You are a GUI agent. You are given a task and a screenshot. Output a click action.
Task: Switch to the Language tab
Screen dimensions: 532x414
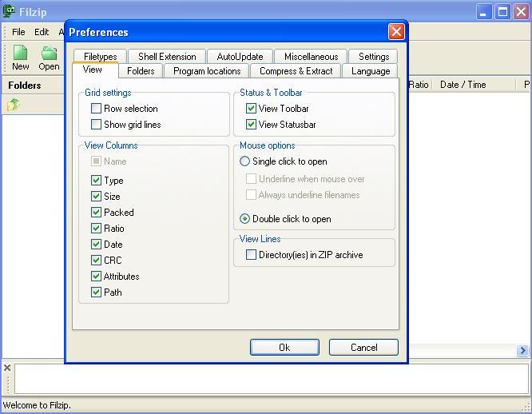(371, 71)
